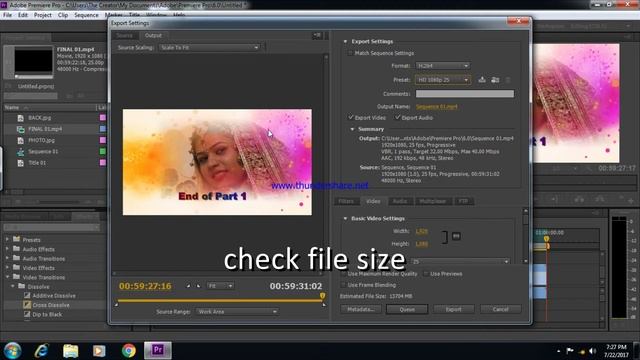Click the Comments input field

coord(464,94)
